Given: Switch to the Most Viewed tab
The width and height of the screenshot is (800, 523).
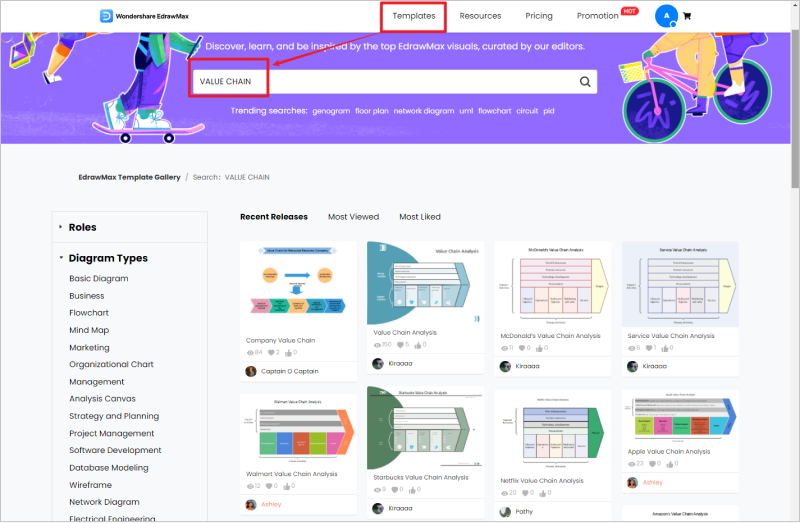Looking at the screenshot, I should 354,217.
